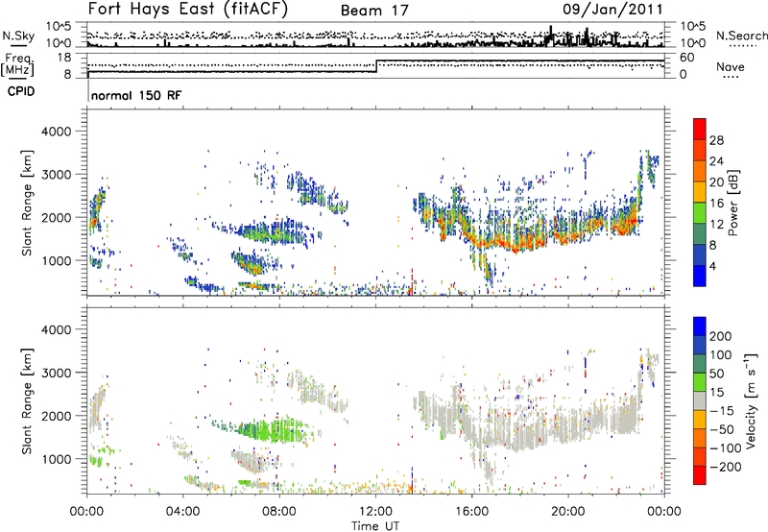Click the 'normal 150 RF' text
The height and width of the screenshot is (532, 768).
click(x=136, y=95)
